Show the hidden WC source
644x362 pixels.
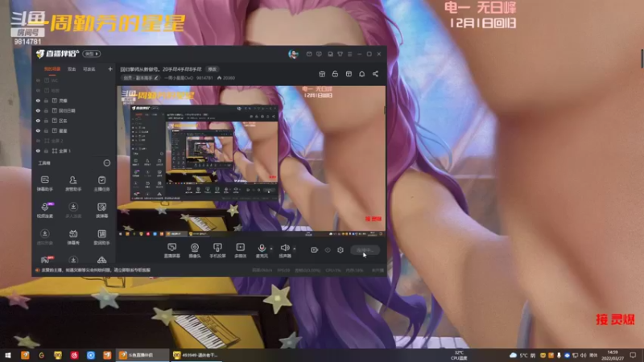(38, 80)
